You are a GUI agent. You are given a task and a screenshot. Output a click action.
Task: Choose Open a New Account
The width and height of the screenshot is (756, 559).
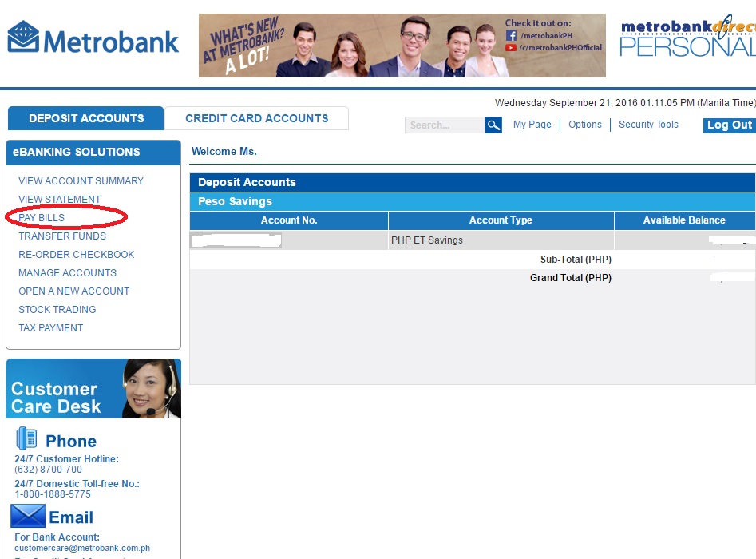(x=73, y=291)
